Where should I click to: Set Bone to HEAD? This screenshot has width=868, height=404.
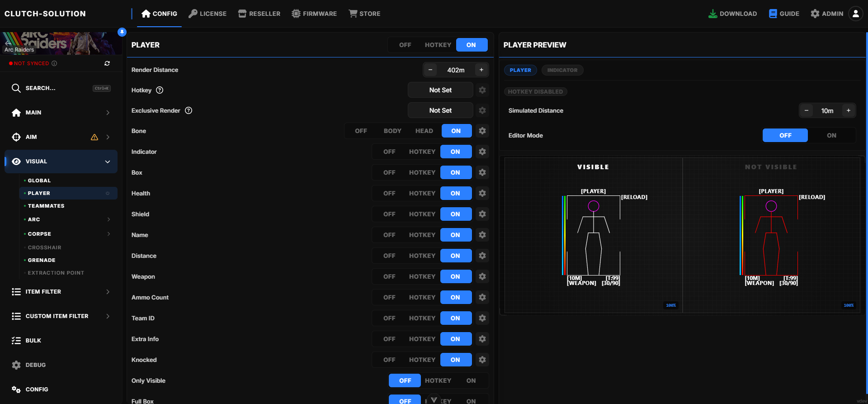click(424, 131)
